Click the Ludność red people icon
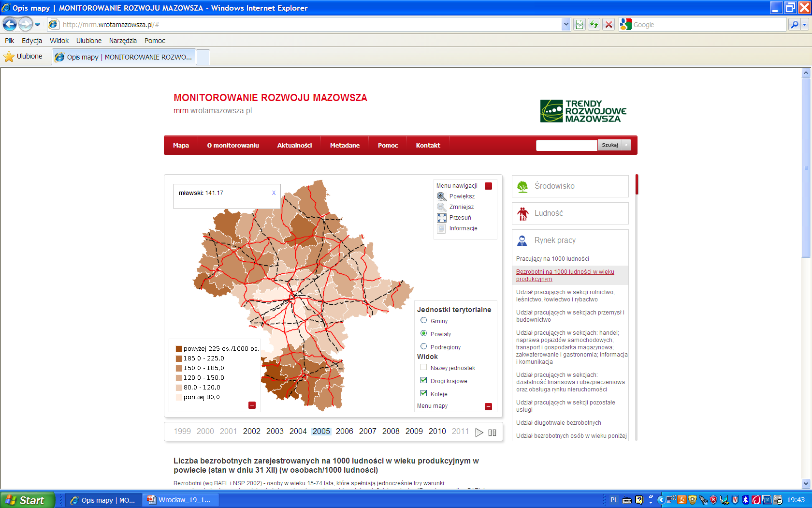The width and height of the screenshot is (812, 508). pos(522,213)
